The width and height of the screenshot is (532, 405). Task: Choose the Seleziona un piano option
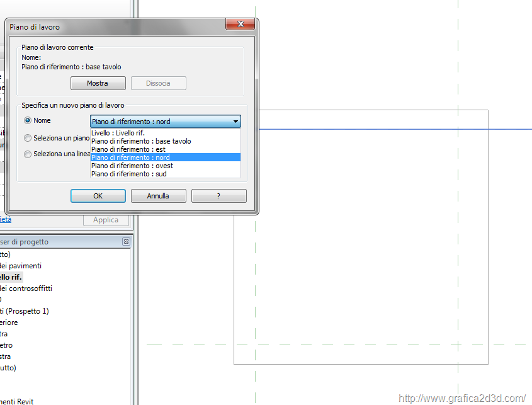click(28, 138)
